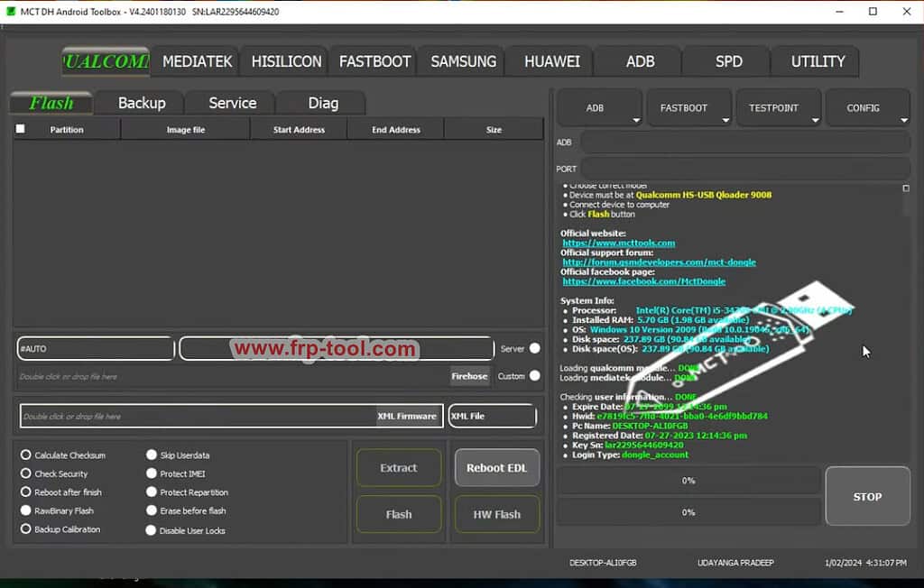This screenshot has height=588, width=924.
Task: Click the End Address column header
Action: pos(396,130)
